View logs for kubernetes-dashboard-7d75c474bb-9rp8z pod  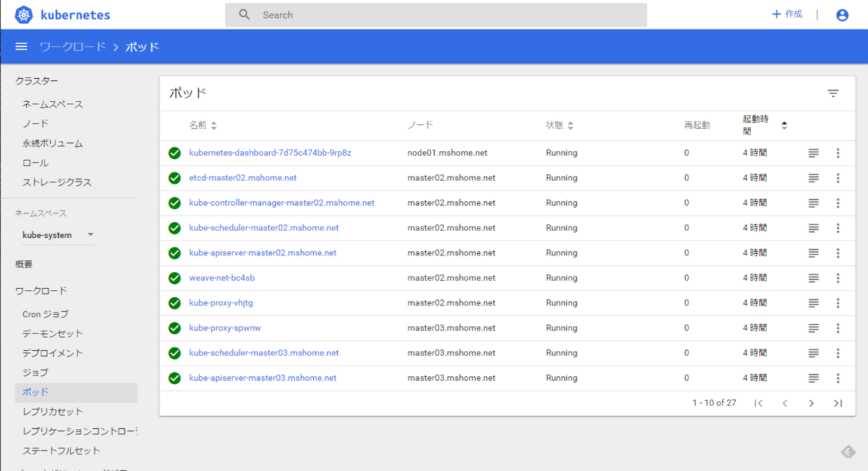[813, 153]
